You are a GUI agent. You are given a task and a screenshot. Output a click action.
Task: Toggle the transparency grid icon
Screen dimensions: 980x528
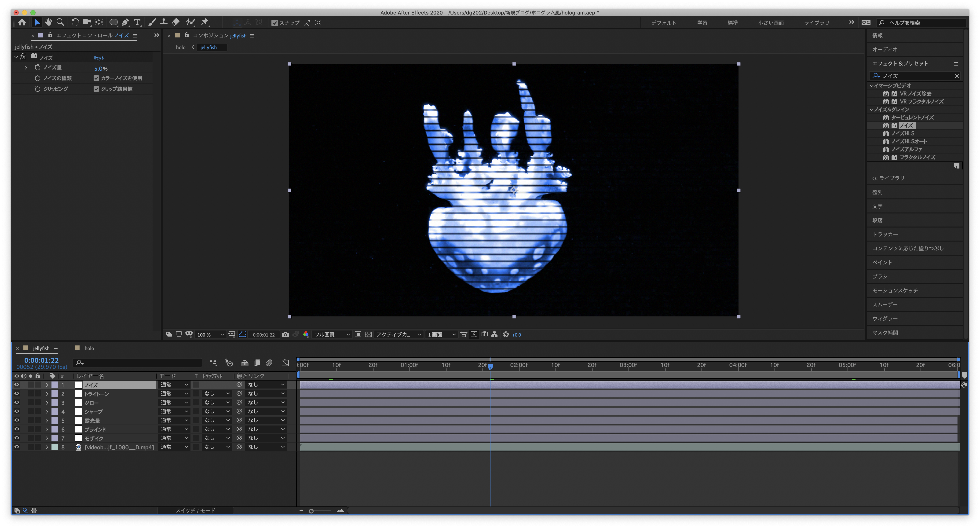click(x=368, y=334)
